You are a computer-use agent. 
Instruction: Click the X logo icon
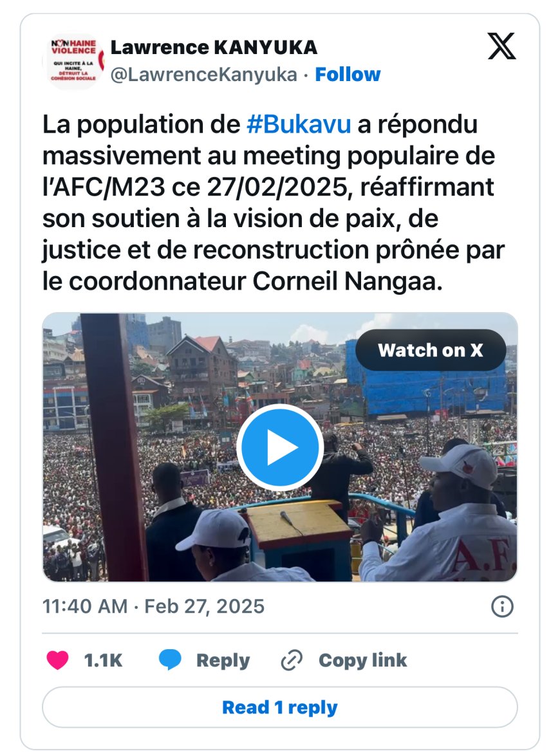coord(501,46)
